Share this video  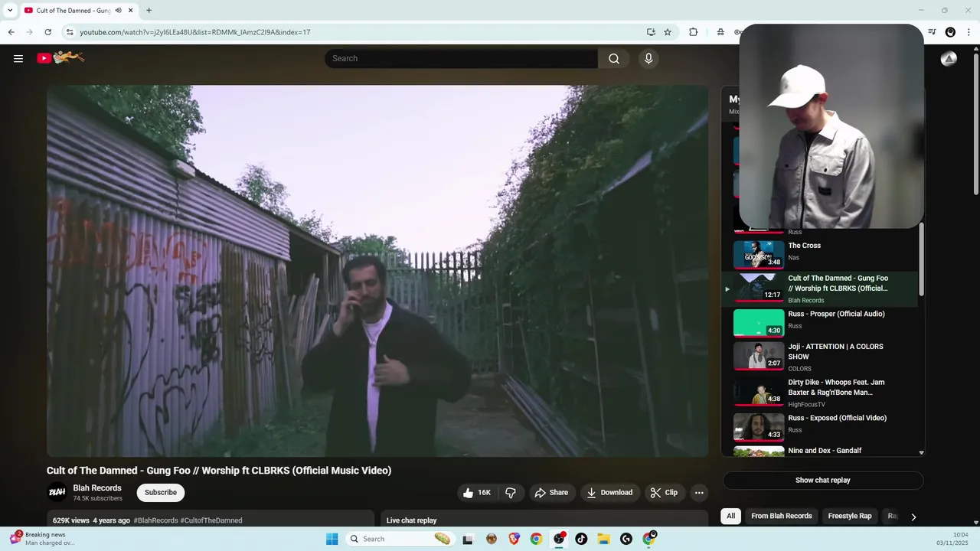[x=551, y=493]
